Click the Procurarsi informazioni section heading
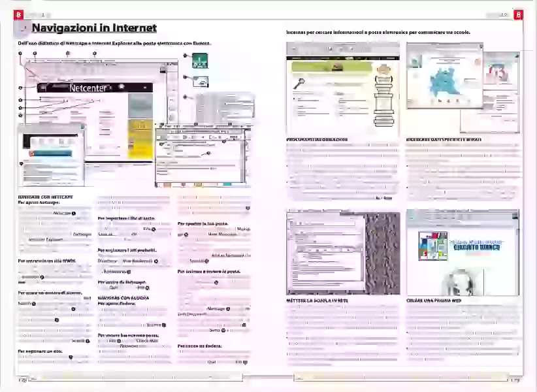The image size is (537, 392). (317, 140)
